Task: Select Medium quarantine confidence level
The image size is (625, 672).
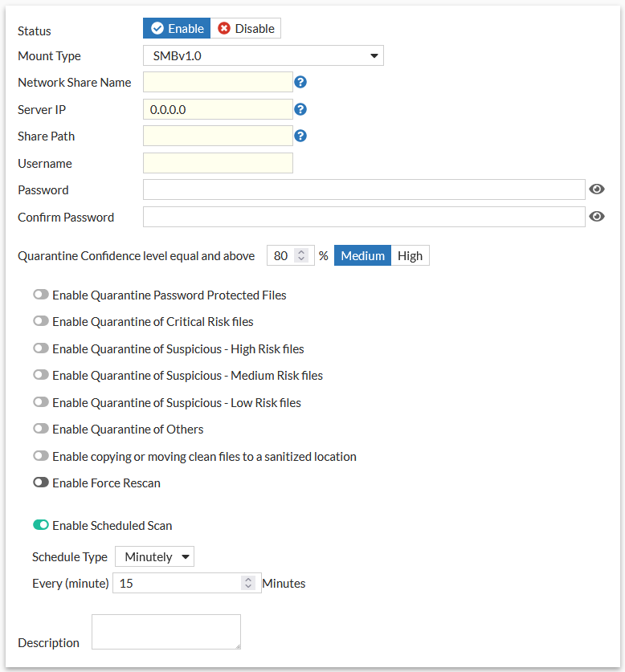Action: 362,256
